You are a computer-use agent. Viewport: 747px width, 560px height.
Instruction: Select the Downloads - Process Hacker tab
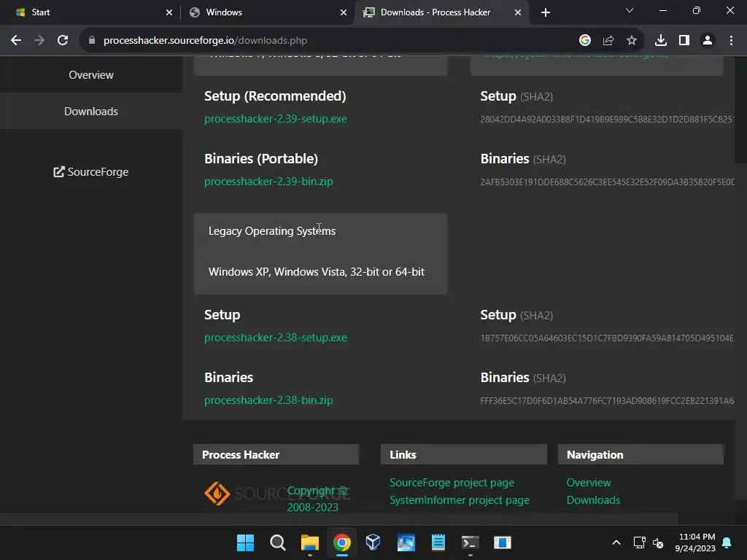441,12
